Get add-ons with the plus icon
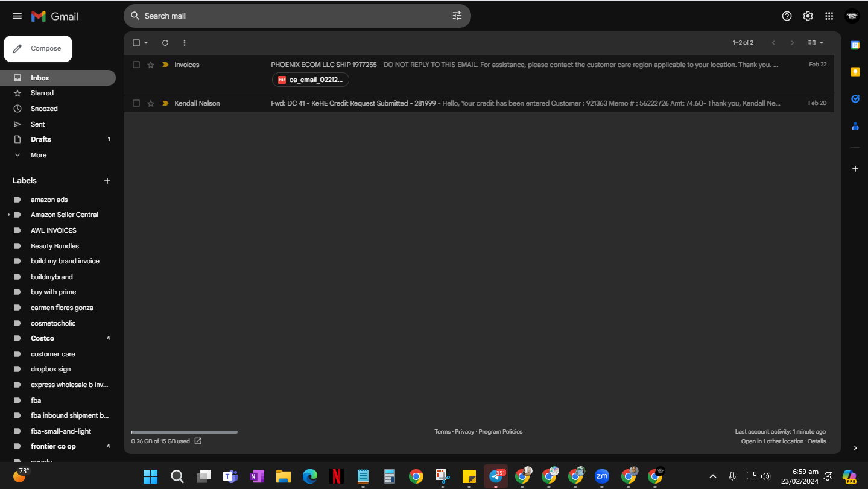The height and width of the screenshot is (489, 868). click(x=855, y=169)
